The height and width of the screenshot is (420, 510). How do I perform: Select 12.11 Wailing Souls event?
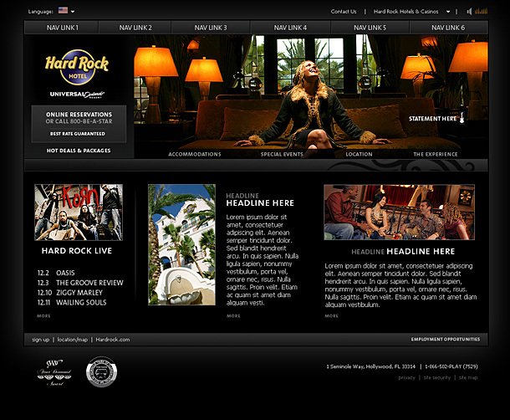pyautogui.click(x=72, y=302)
